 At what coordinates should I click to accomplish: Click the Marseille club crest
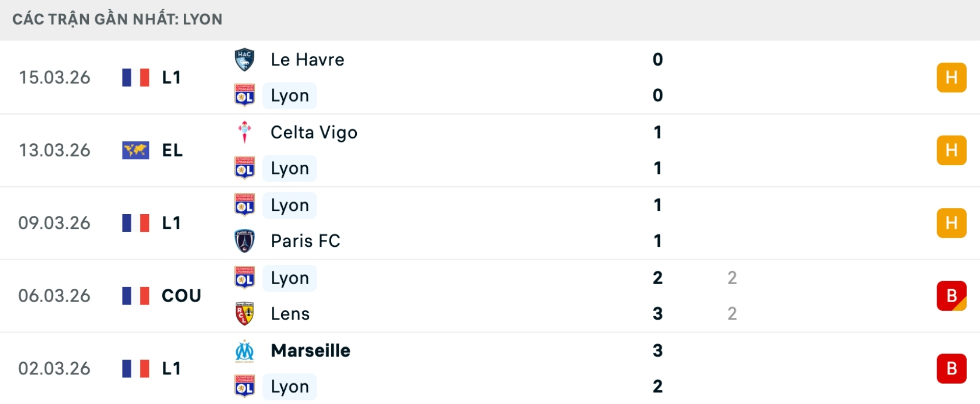tap(244, 351)
